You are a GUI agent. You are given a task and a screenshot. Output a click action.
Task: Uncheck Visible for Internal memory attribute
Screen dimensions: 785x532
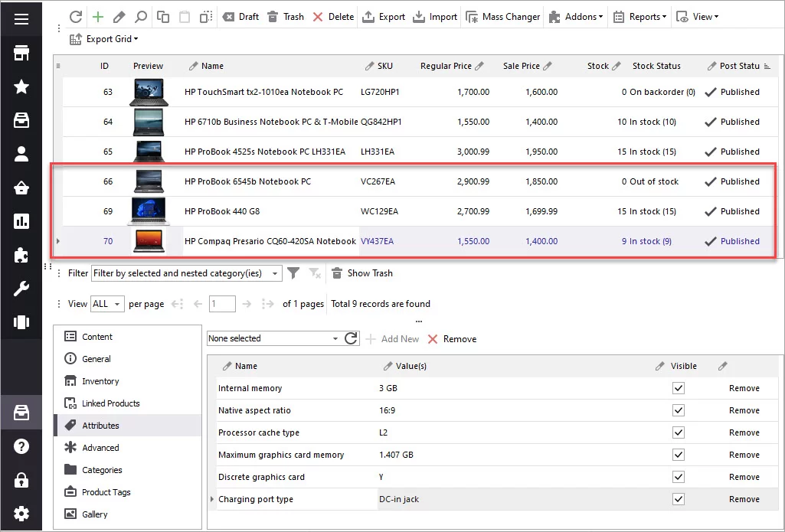click(x=678, y=388)
